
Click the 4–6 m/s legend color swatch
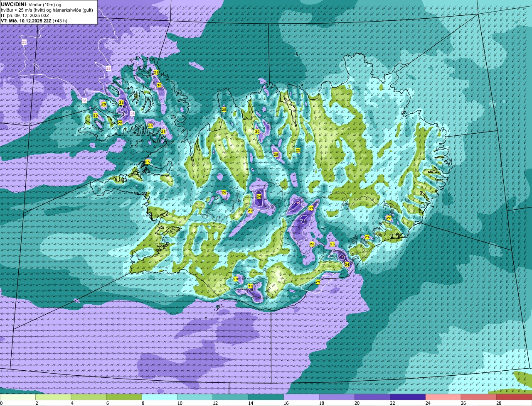pyautogui.click(x=89, y=397)
